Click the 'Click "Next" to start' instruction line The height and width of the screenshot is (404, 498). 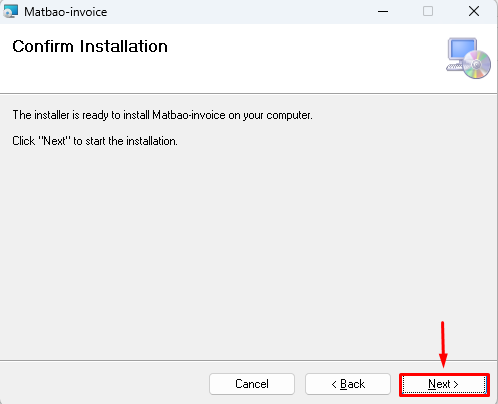point(95,141)
